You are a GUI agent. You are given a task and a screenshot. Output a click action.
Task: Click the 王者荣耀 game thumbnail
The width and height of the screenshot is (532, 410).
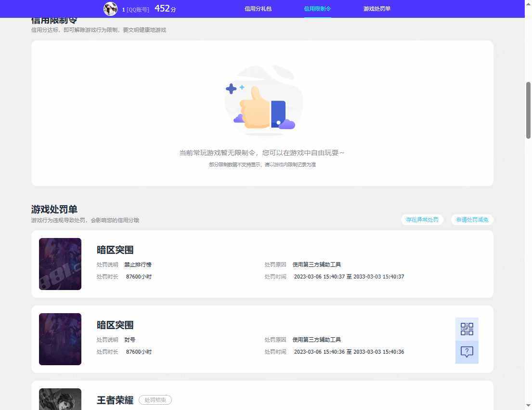tap(60, 399)
